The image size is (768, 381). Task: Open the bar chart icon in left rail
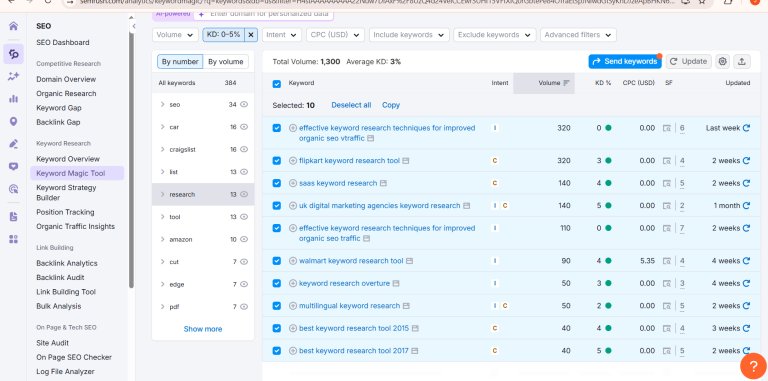13,98
